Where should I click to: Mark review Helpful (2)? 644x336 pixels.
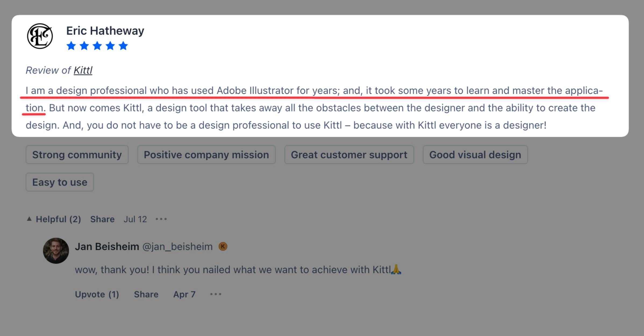coord(58,219)
